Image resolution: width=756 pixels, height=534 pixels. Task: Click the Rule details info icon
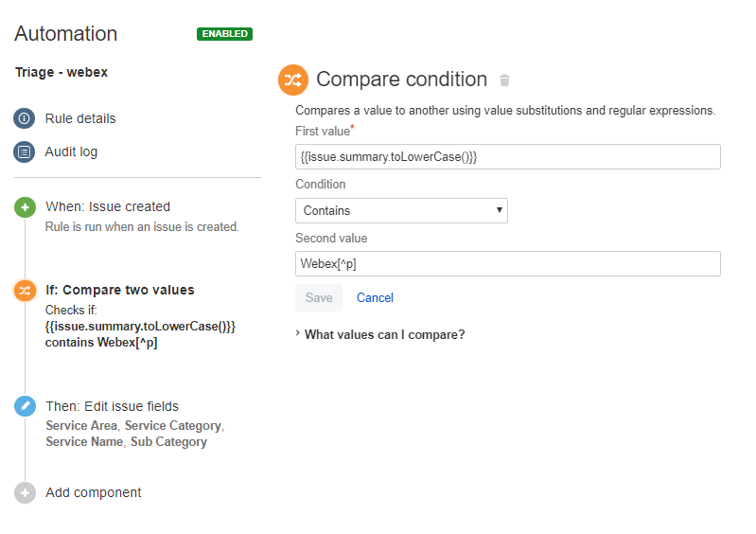click(25, 118)
